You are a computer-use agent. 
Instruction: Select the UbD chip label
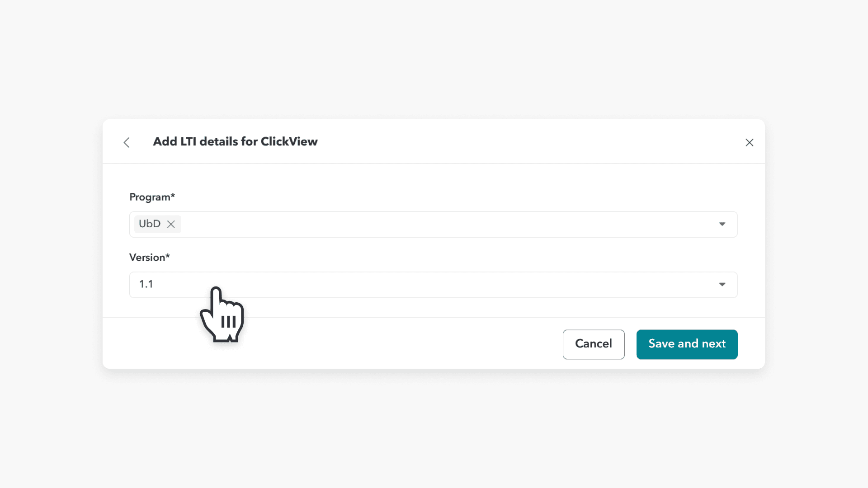[150, 224]
